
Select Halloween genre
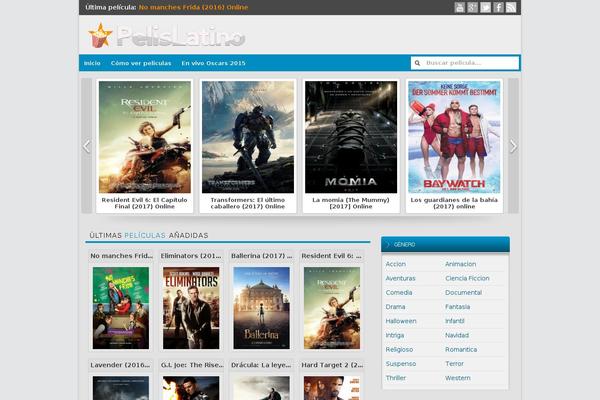click(x=401, y=321)
